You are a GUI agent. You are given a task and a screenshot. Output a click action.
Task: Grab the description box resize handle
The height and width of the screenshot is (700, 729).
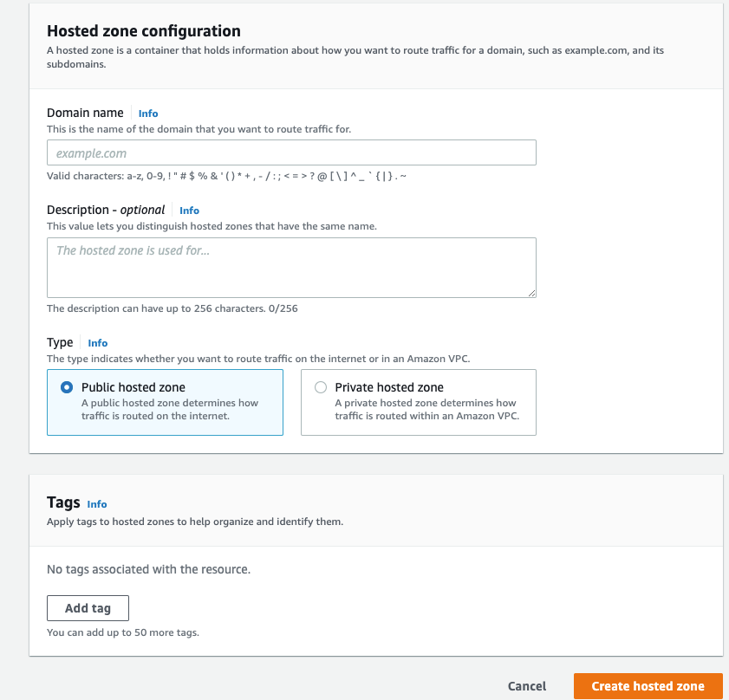[x=532, y=294]
